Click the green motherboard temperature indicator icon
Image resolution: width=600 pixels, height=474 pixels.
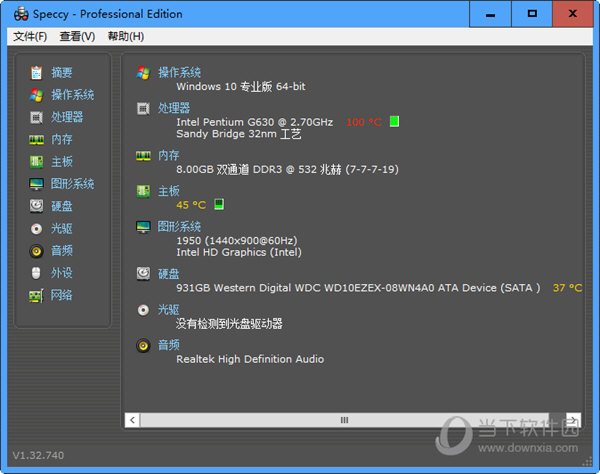(219, 204)
